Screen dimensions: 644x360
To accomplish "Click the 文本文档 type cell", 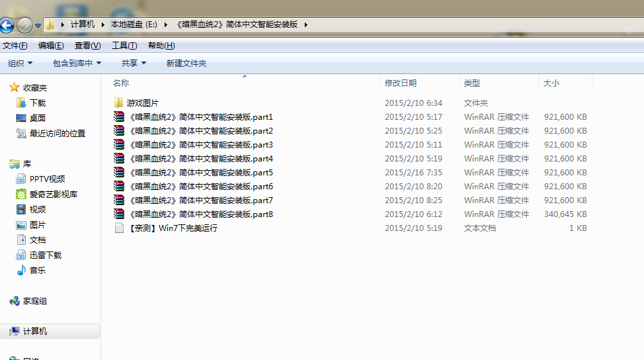I will coord(480,228).
